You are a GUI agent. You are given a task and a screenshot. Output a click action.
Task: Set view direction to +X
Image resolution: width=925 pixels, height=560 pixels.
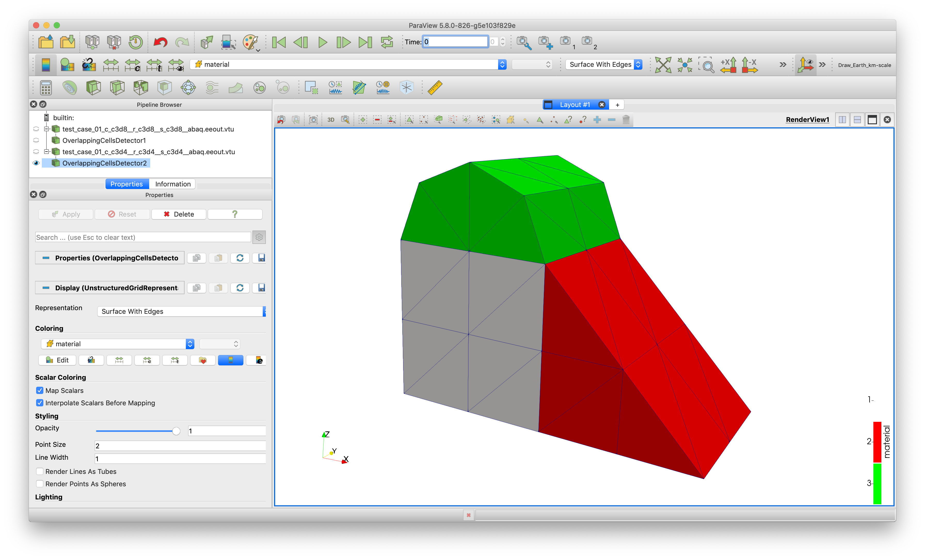click(x=728, y=64)
